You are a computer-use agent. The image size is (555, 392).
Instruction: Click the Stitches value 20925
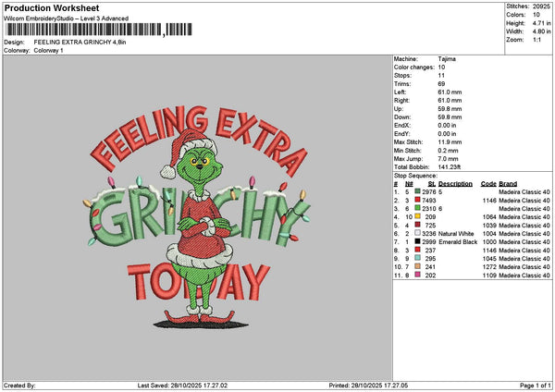pos(541,6)
